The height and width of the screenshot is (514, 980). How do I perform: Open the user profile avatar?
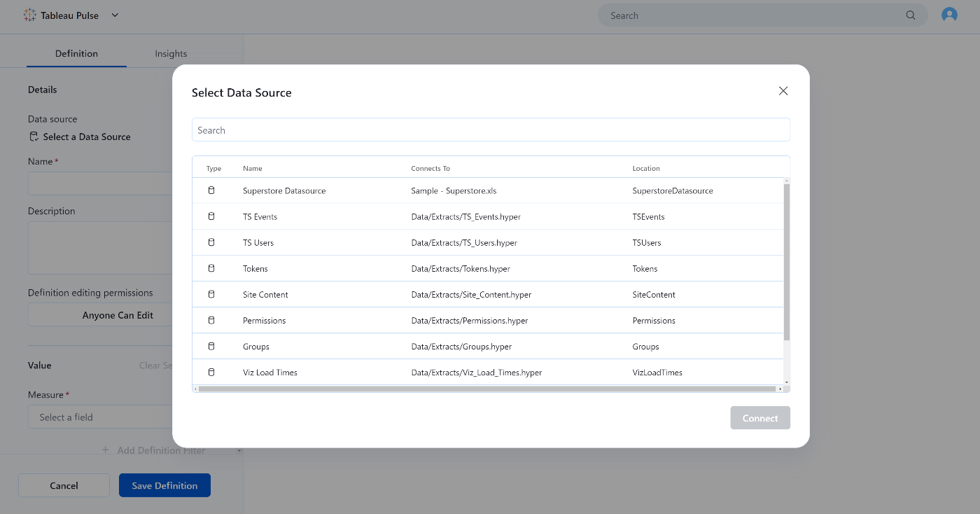[949, 15]
